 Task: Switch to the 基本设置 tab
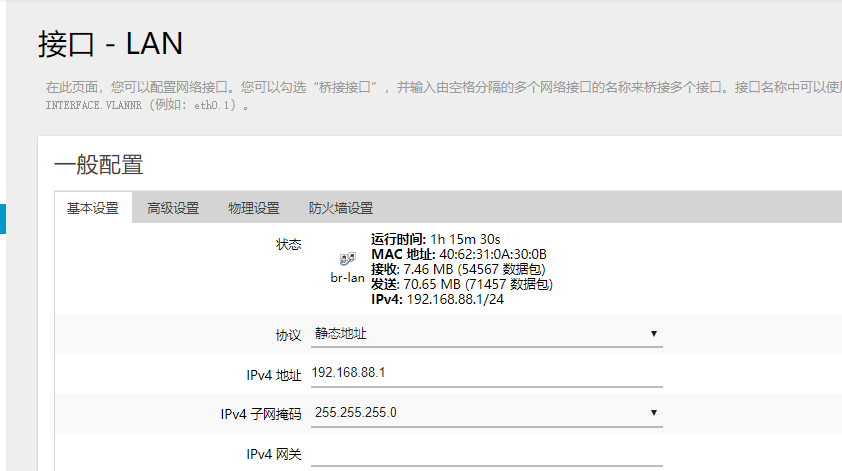(93, 208)
